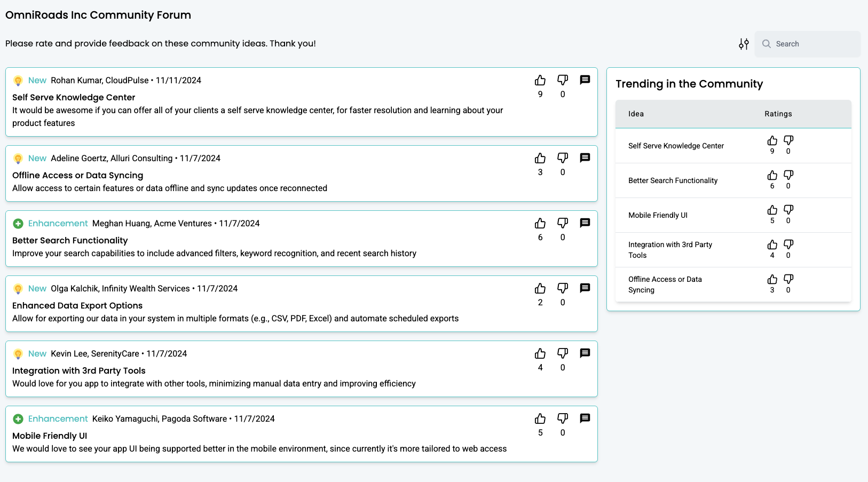Image resolution: width=868 pixels, height=482 pixels.
Task: Open the Enhanced Data Export Options idea title
Action: (77, 305)
